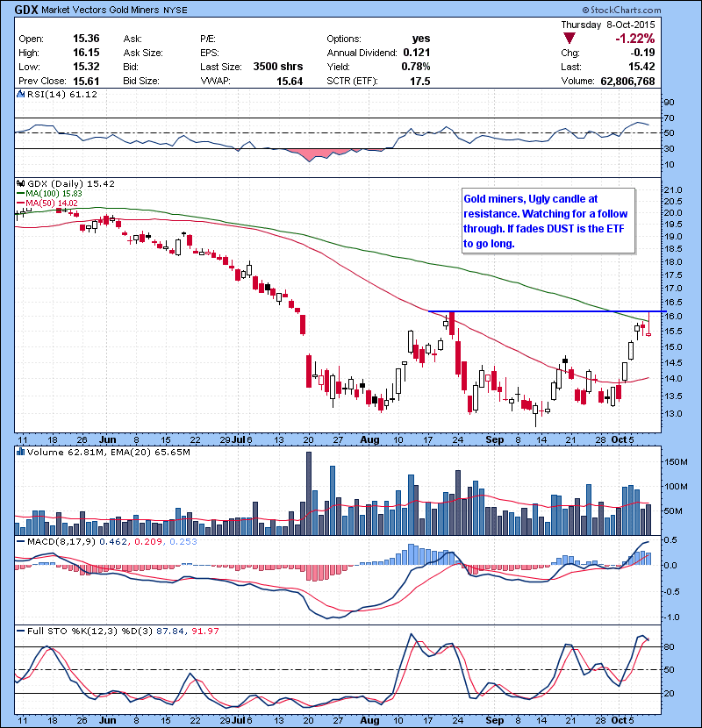Click the GDX (Daily) 15.42 legend label
Screen dimensions: 702x728
click(70, 183)
